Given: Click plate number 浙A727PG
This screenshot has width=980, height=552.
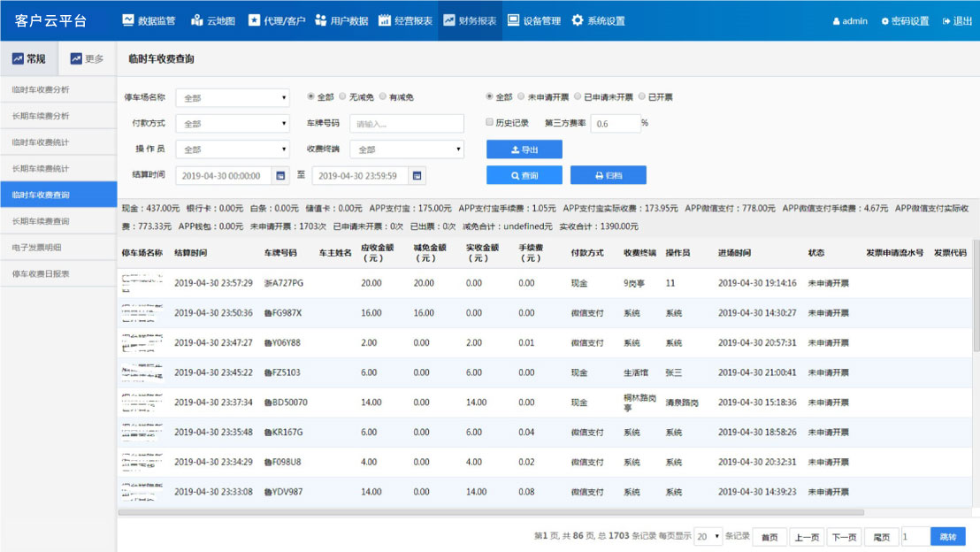Looking at the screenshot, I should point(284,283).
